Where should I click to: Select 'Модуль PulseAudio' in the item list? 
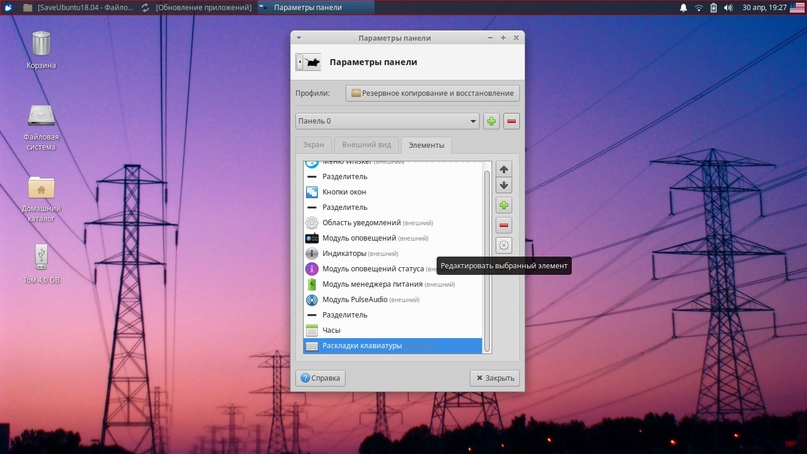coord(355,299)
